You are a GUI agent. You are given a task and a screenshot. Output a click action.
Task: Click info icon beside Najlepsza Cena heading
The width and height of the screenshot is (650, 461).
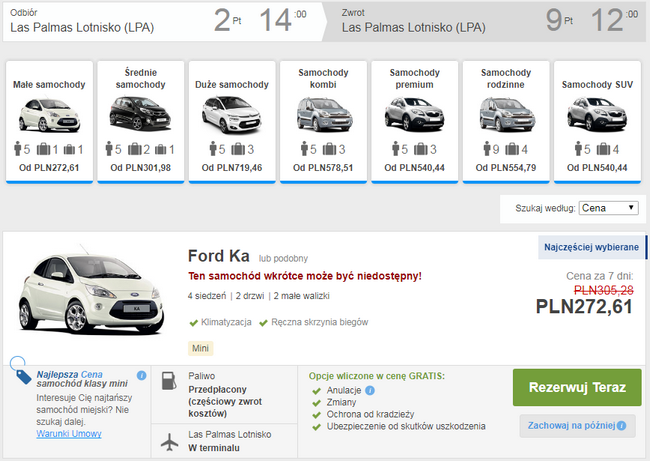[x=141, y=376]
